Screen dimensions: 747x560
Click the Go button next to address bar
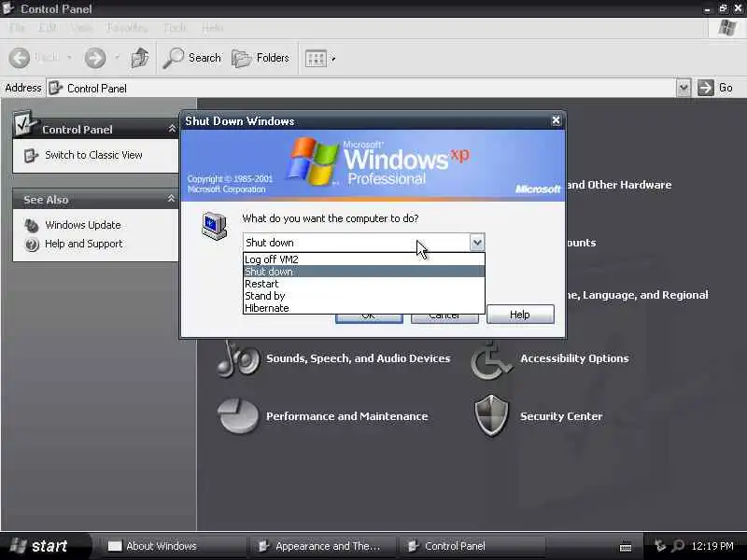(x=714, y=88)
